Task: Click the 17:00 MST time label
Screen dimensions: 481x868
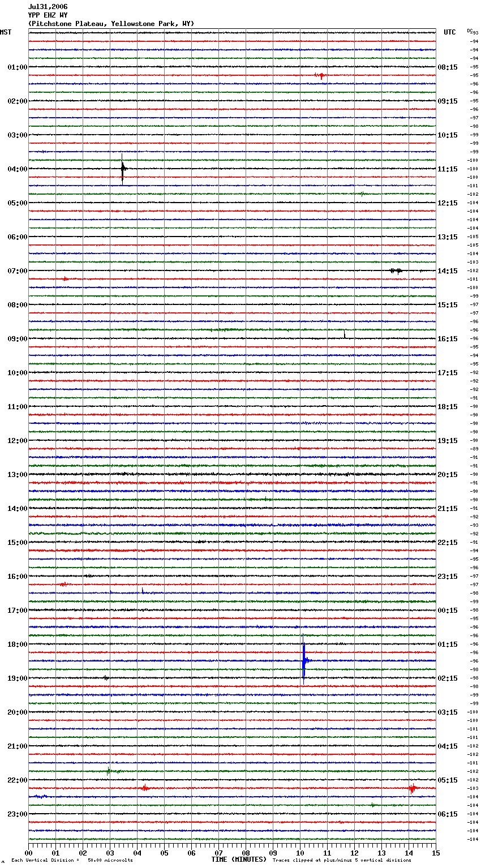Action: pyautogui.click(x=18, y=611)
